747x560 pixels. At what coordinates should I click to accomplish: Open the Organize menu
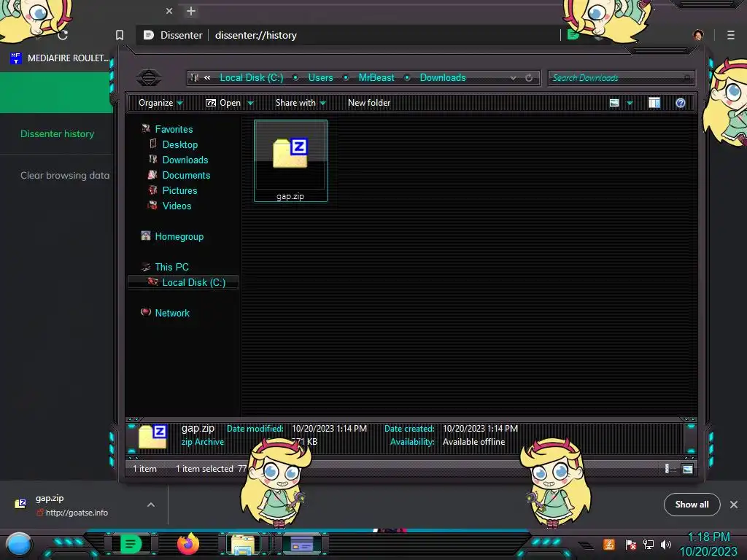point(160,103)
